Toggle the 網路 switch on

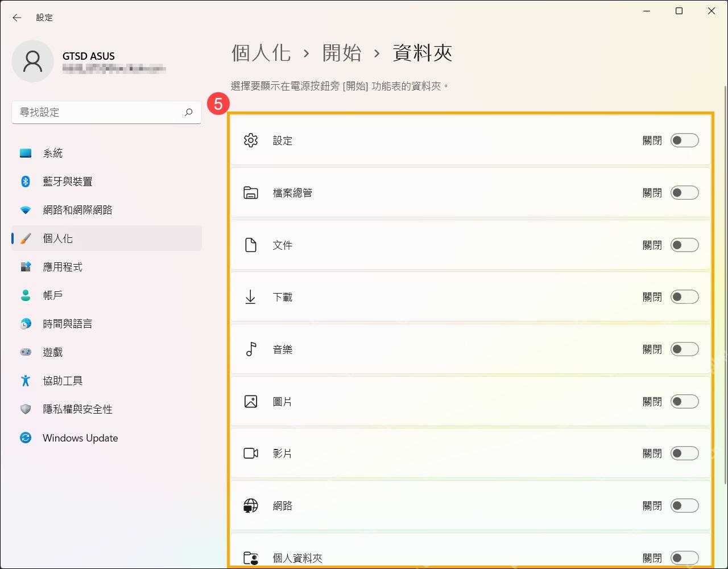684,506
